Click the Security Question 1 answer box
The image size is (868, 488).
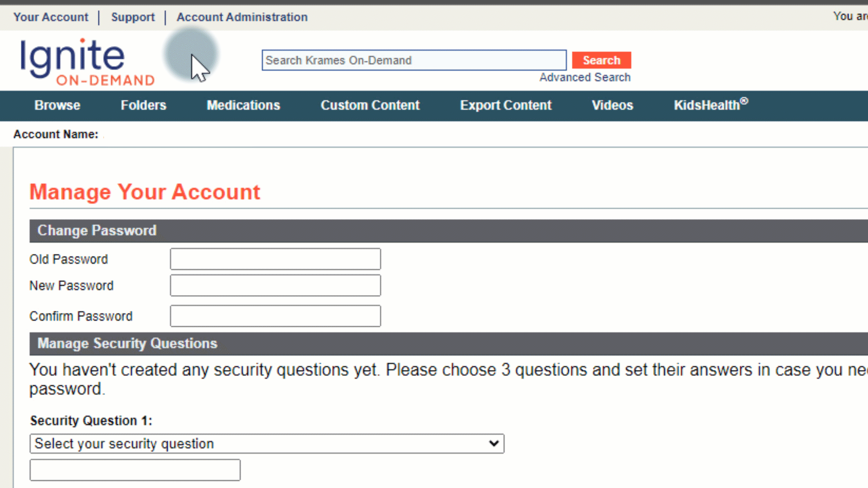[x=135, y=470]
